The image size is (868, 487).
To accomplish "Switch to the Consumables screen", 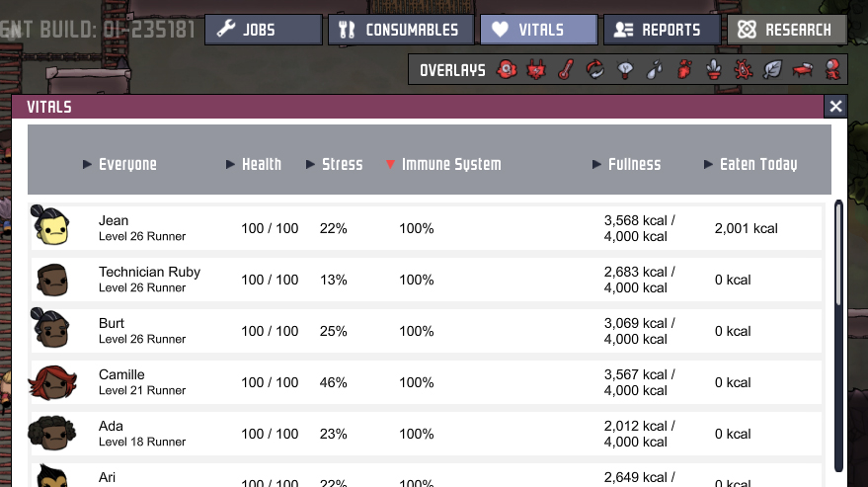I will point(400,30).
